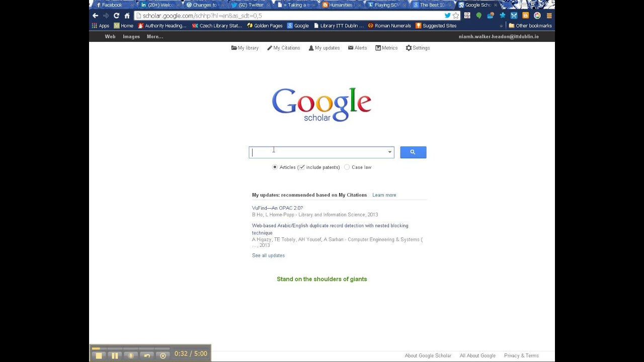Open My updates bell link

pyautogui.click(x=324, y=48)
